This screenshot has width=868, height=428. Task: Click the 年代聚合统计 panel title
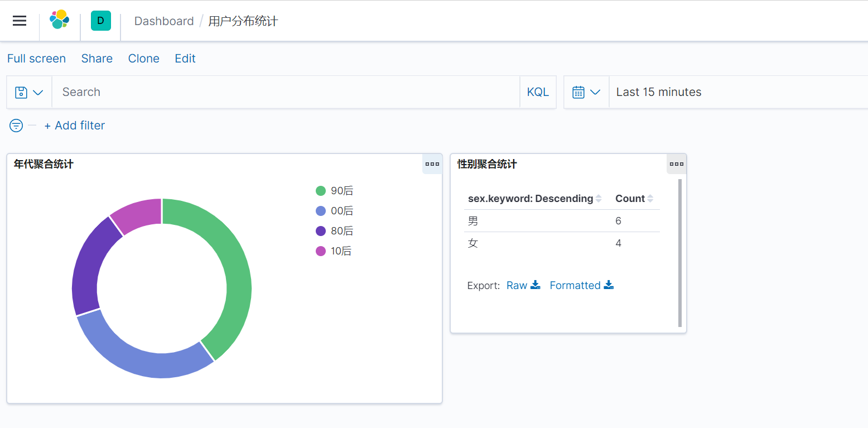[44, 164]
